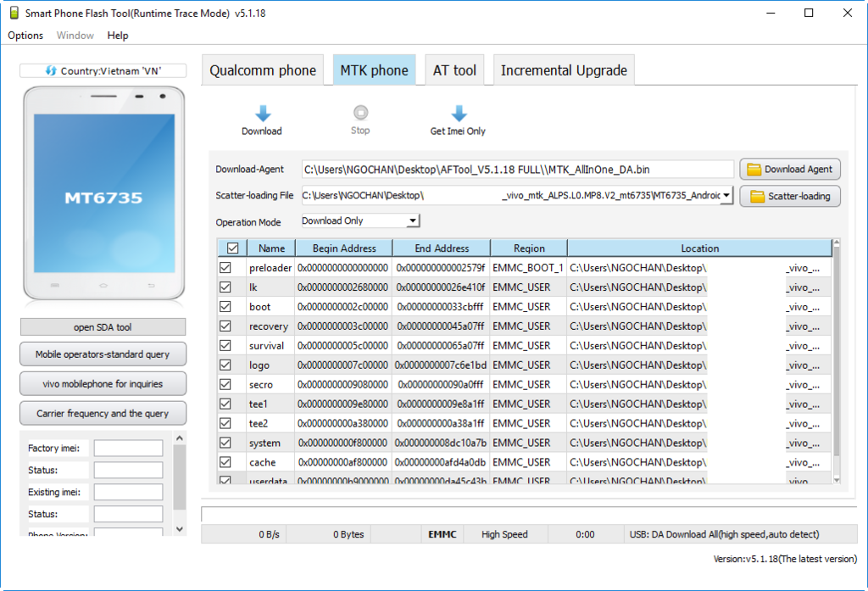Click the EMMC status bar entry

point(442,534)
